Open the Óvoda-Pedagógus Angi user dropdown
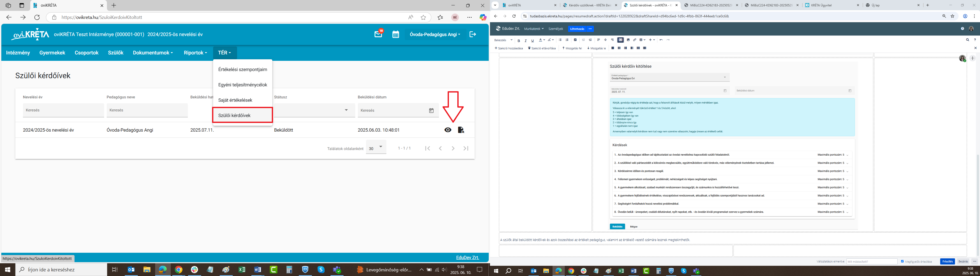980x276 pixels. tap(435, 34)
